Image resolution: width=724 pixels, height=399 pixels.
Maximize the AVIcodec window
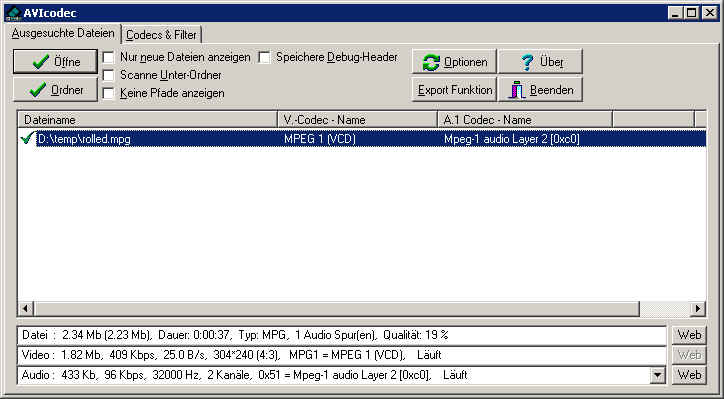pos(692,13)
